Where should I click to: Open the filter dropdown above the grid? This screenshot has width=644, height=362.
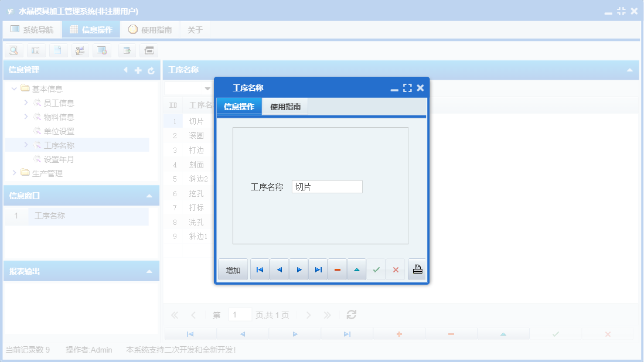(207, 88)
